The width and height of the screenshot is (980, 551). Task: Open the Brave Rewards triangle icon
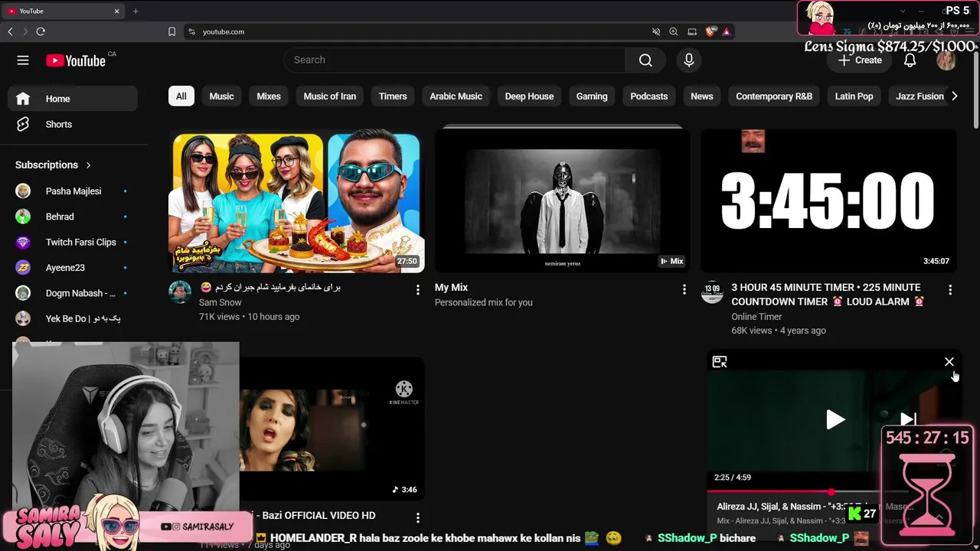click(x=727, y=31)
